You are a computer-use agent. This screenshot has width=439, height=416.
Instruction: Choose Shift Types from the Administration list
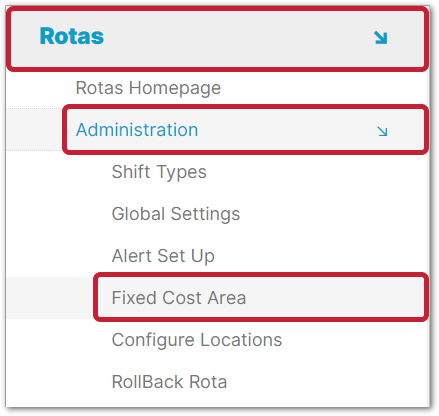point(159,172)
